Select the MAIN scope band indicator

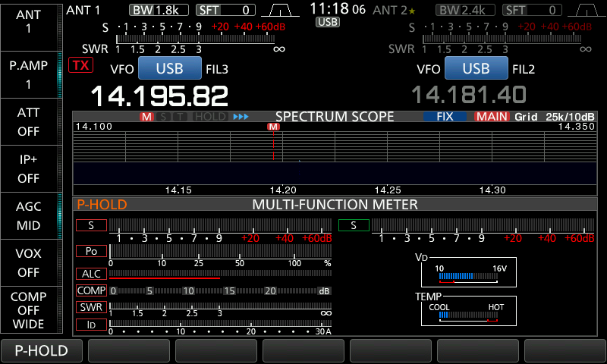tap(492, 117)
